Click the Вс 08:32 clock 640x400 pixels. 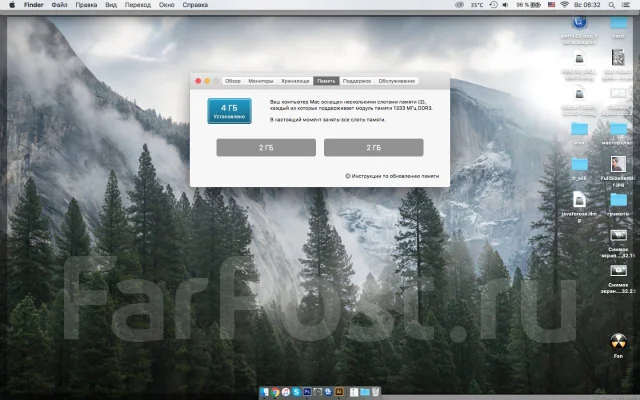point(587,5)
